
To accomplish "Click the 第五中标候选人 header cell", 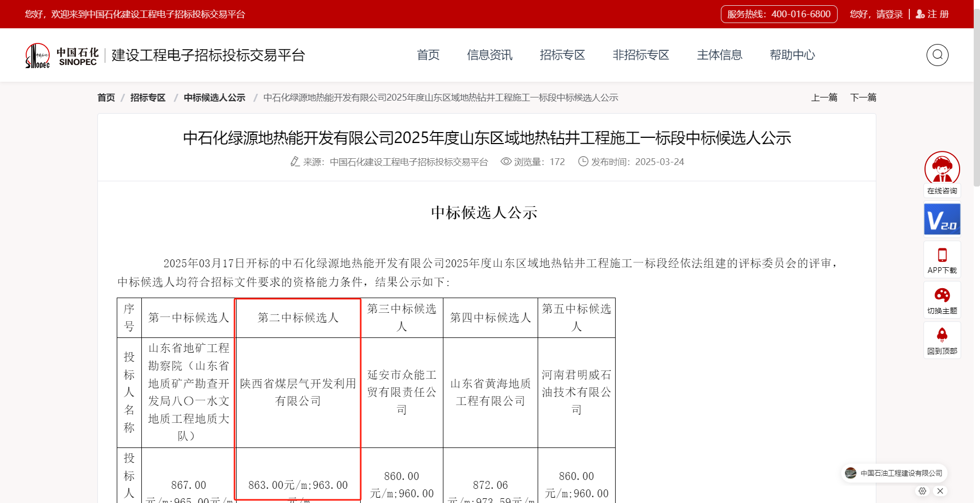I will tap(576, 318).
